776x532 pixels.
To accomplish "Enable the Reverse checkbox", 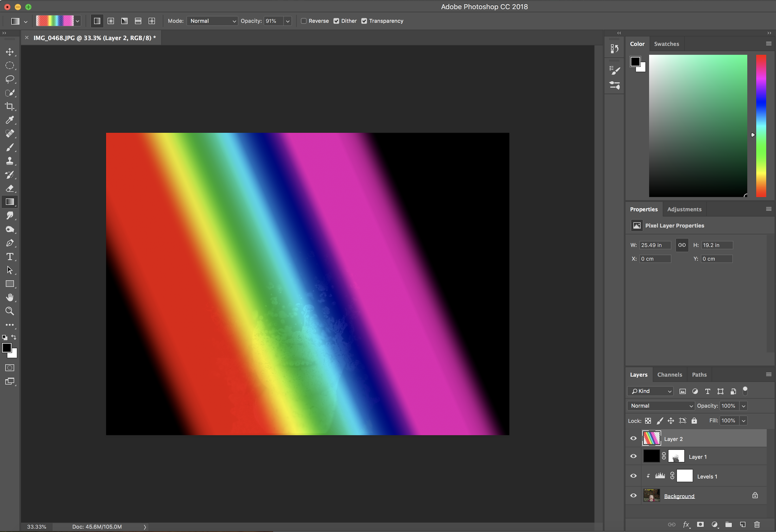I will click(x=303, y=21).
